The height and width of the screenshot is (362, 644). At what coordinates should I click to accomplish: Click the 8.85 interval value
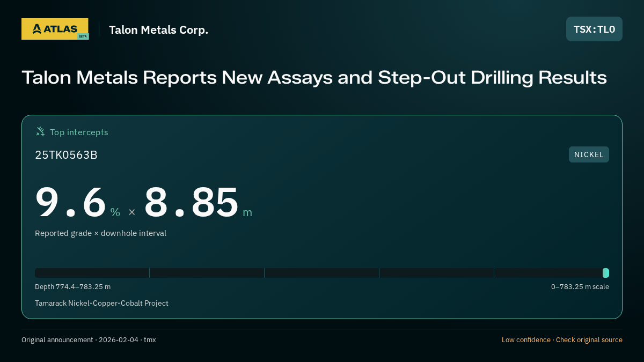click(x=191, y=203)
